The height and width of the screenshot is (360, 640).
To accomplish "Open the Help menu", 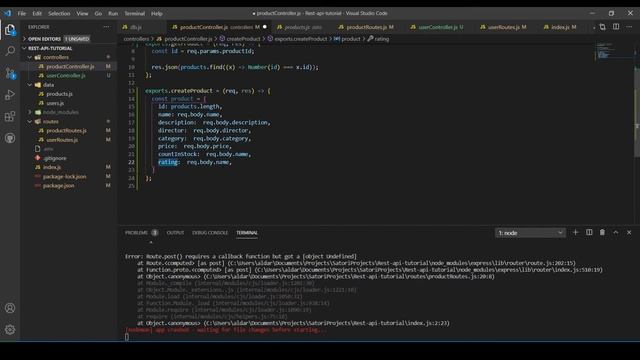I will click(157, 13).
